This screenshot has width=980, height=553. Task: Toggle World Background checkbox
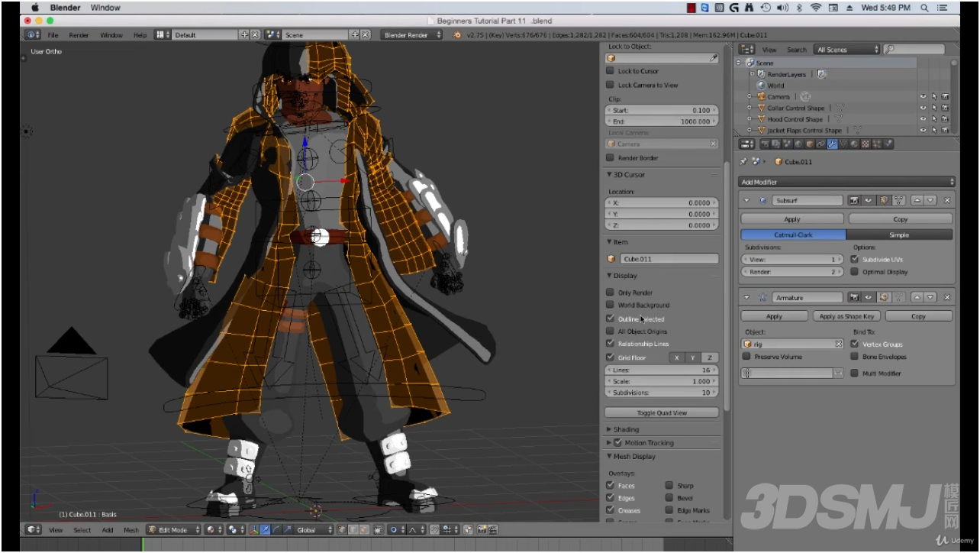pyautogui.click(x=611, y=305)
